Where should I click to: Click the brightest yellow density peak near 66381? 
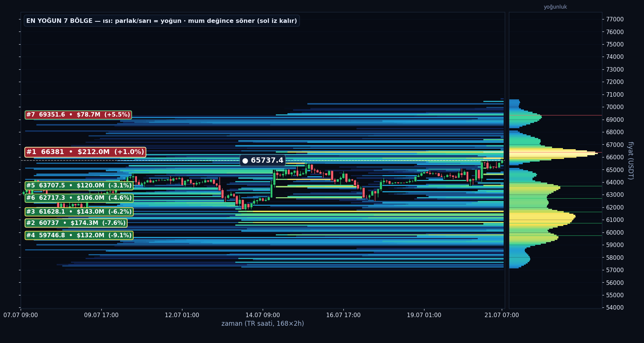click(x=554, y=153)
